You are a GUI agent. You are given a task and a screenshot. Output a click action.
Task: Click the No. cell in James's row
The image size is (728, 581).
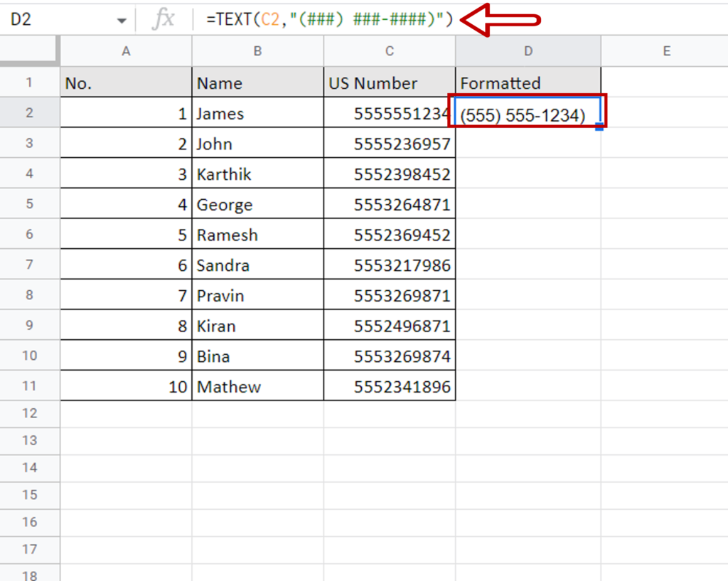(126, 112)
